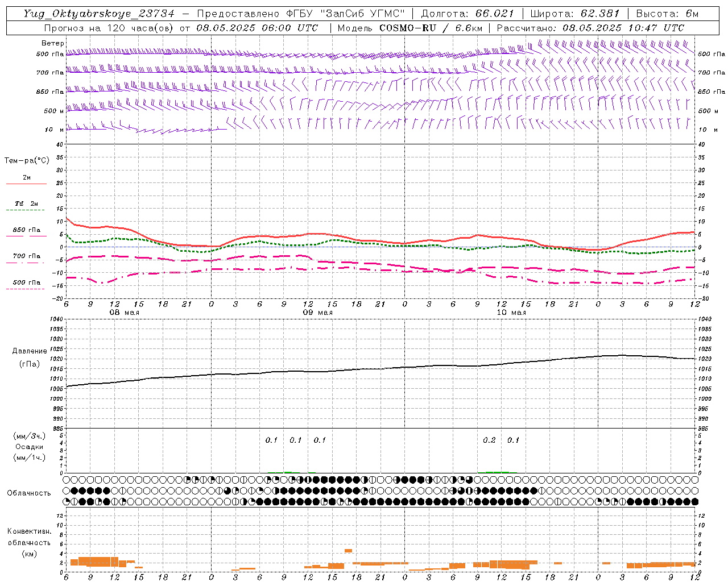Click the Ветер panel label
Screen dimensions: 728x582
53,43
